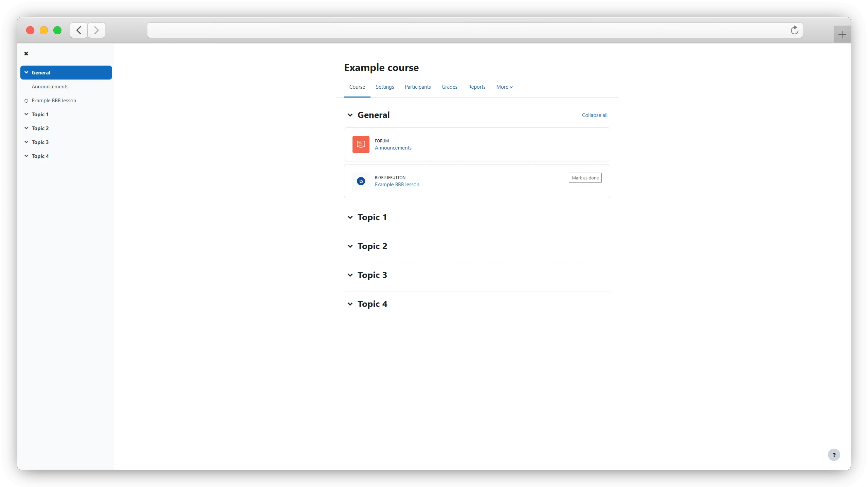Collapse Topic 2 in the sidebar
868x487 pixels.
(26, 128)
